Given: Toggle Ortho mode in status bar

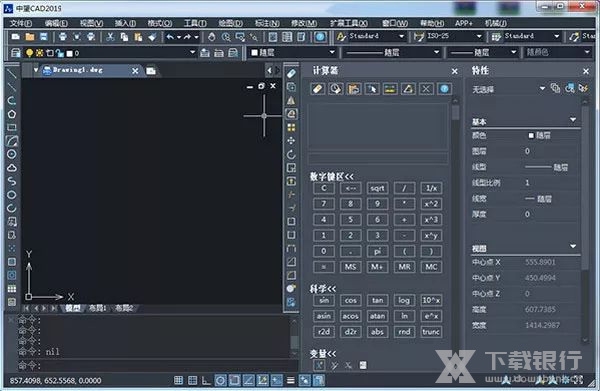Looking at the screenshot, I should [206, 380].
